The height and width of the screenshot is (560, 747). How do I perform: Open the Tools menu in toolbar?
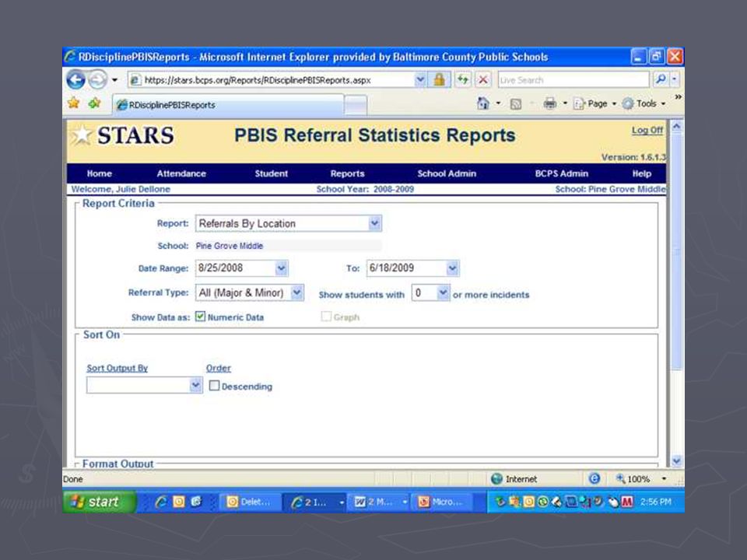click(x=644, y=103)
